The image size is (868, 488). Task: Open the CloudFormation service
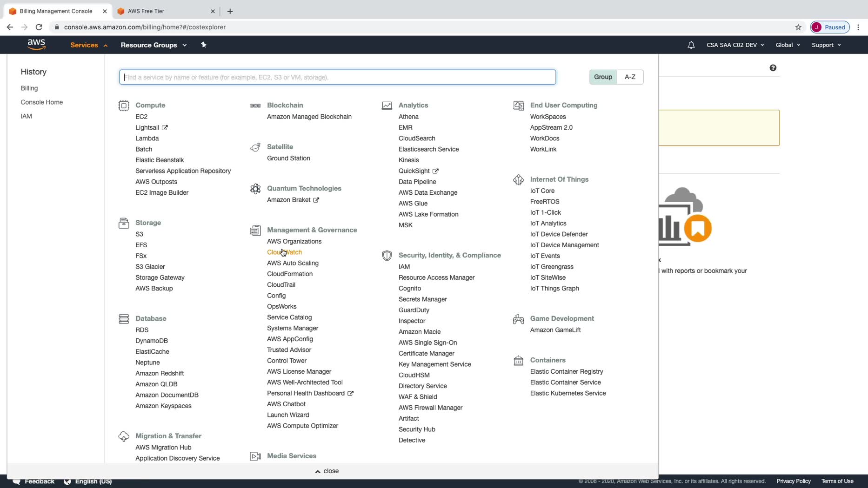[x=290, y=274]
